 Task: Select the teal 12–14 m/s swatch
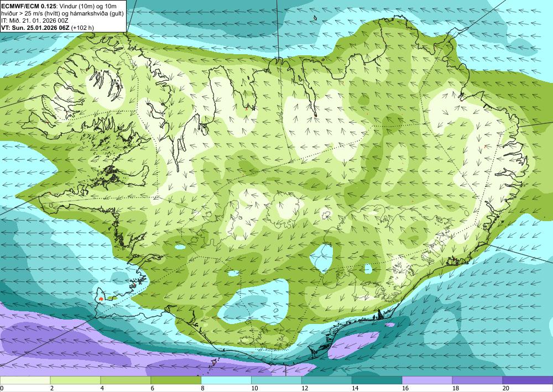click(327, 380)
